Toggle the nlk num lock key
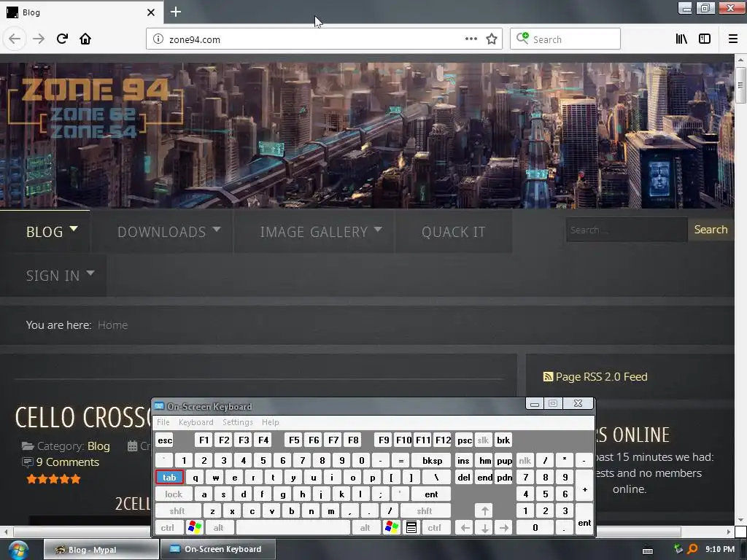This screenshot has width=747, height=560. coord(525,461)
